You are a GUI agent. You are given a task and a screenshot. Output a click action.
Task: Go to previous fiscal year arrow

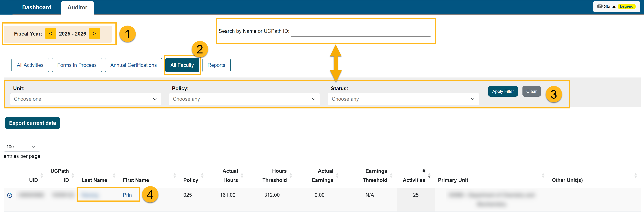(x=51, y=34)
